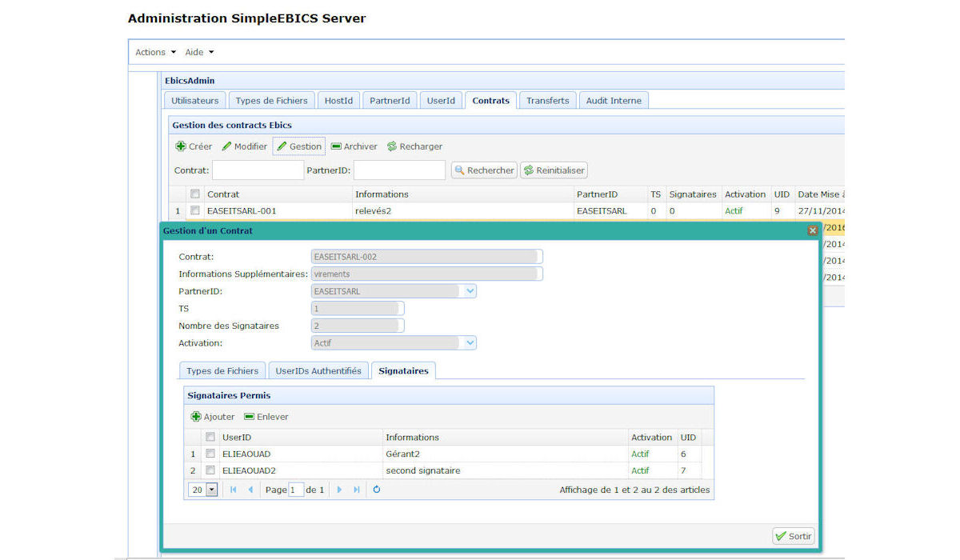Open the Types de Fichiers tab in dialog

tap(222, 371)
